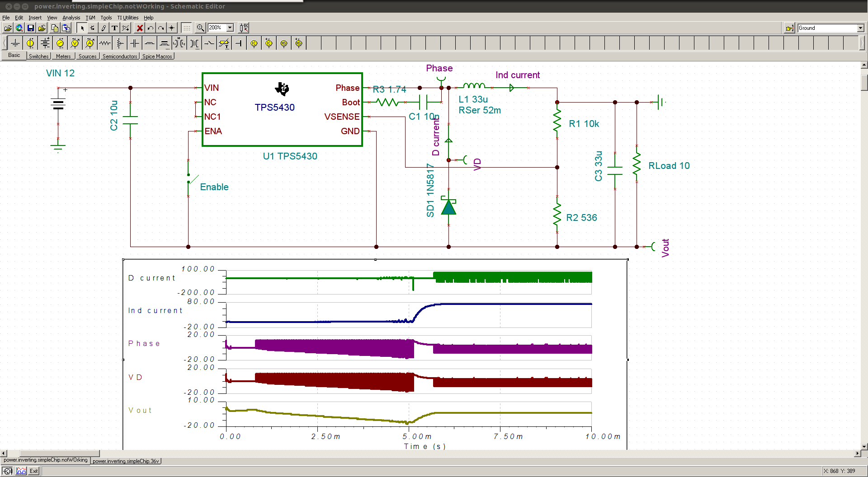This screenshot has width=868, height=477.
Task: Undo the last action
Action: point(151,28)
